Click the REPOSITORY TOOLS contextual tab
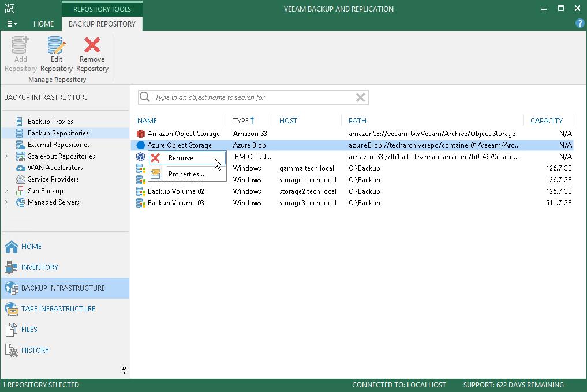 102,9
